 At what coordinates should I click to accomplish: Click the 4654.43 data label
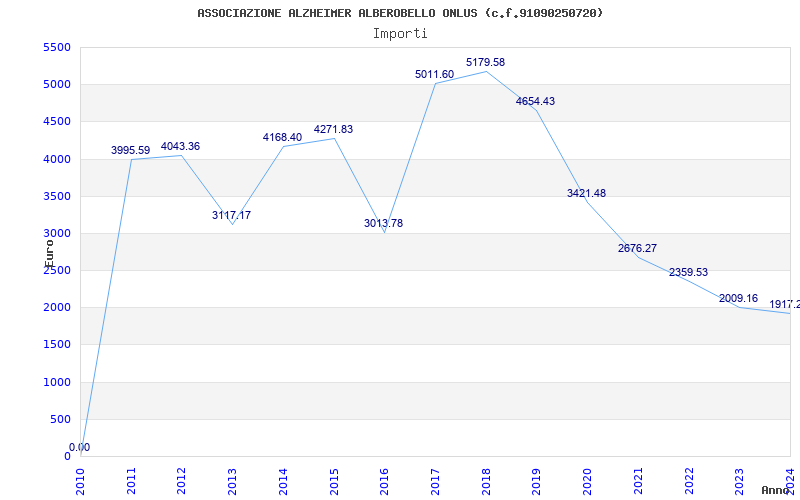tap(535, 102)
